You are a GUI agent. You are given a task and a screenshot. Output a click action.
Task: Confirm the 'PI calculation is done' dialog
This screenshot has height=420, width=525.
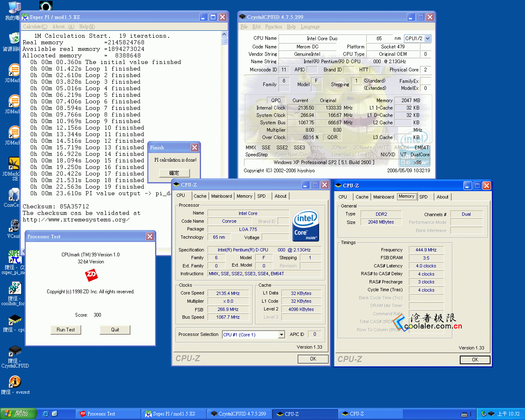(174, 173)
